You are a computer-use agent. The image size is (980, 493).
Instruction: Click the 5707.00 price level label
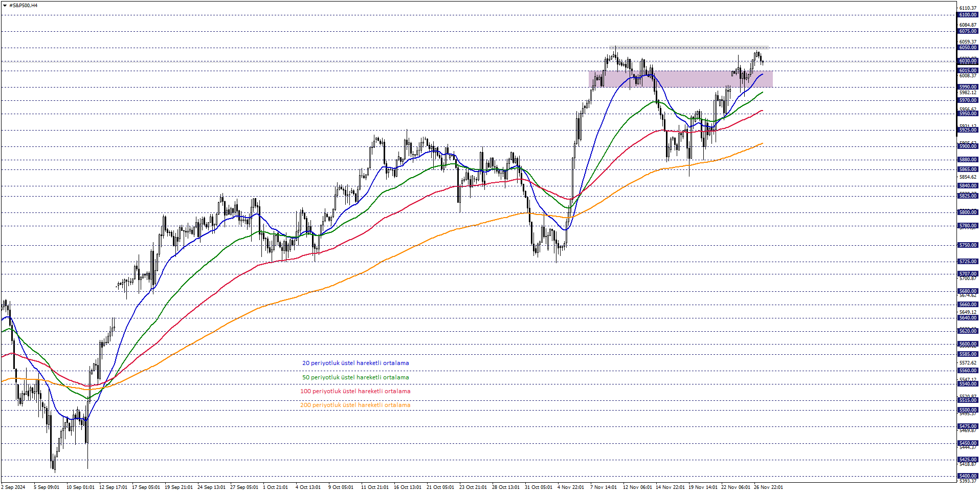(x=968, y=274)
